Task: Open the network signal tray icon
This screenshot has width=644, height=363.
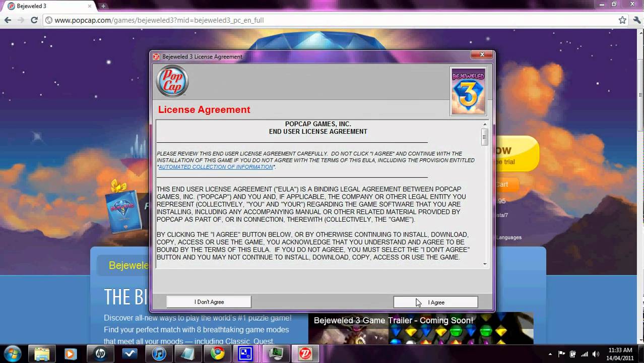Action: click(x=585, y=354)
